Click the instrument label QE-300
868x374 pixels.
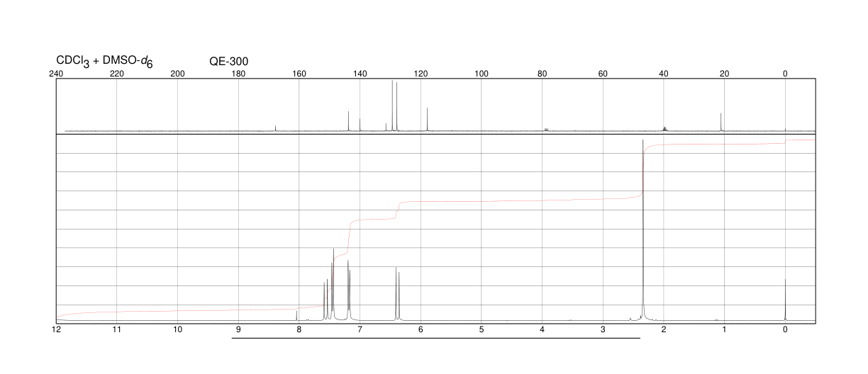(228, 61)
